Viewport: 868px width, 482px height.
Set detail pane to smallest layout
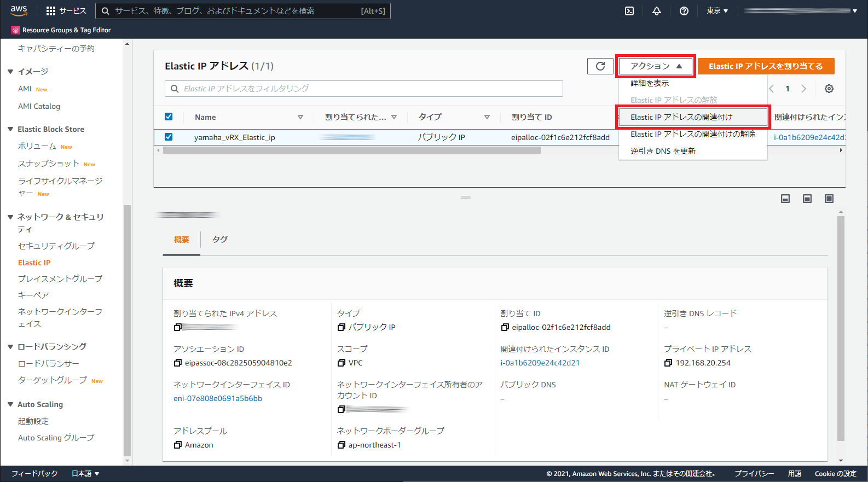[785, 199]
